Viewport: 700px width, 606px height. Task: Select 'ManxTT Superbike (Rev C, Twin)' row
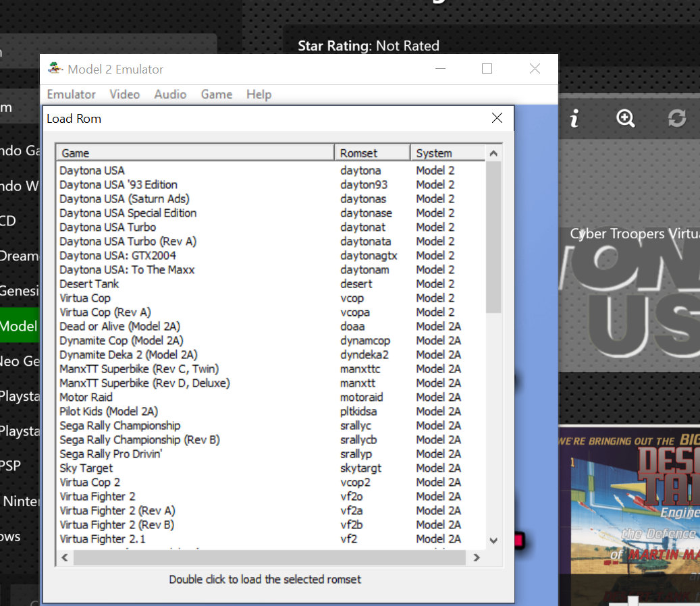coord(271,369)
